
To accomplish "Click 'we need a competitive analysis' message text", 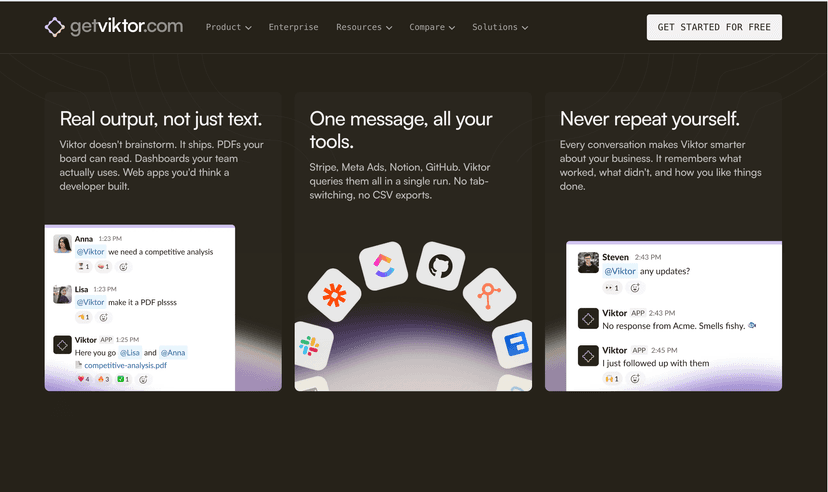I will point(161,252).
